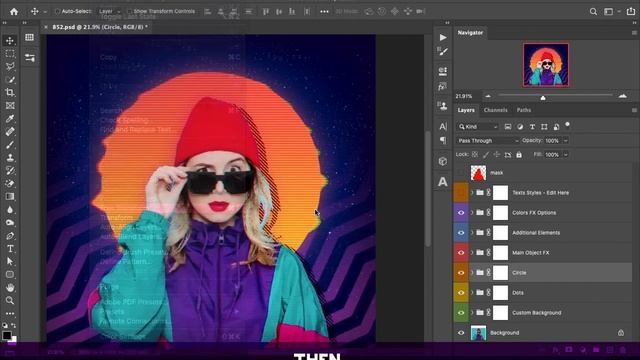Select the Move tool
Viewport: 640px width, 360px height.
10,40
